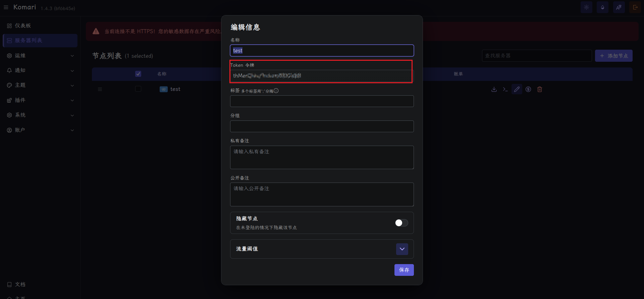
Task: Click the info icon beside 标签 label
Action: click(x=276, y=91)
